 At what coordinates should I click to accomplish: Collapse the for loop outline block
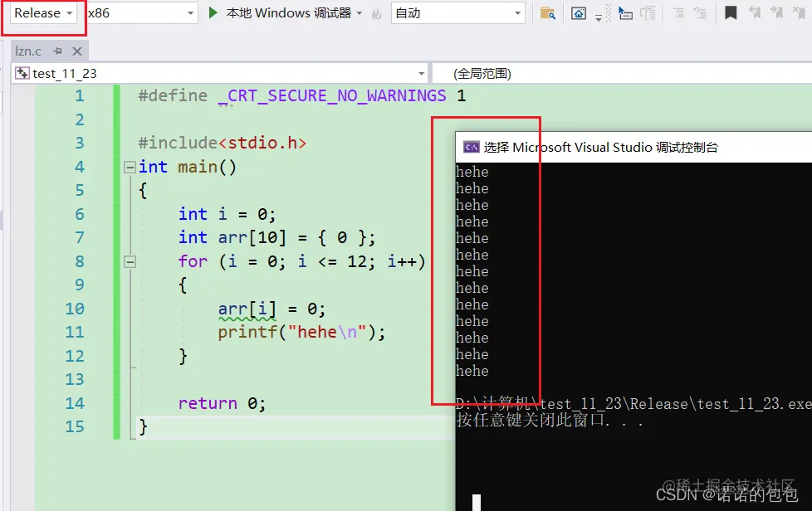click(x=130, y=262)
